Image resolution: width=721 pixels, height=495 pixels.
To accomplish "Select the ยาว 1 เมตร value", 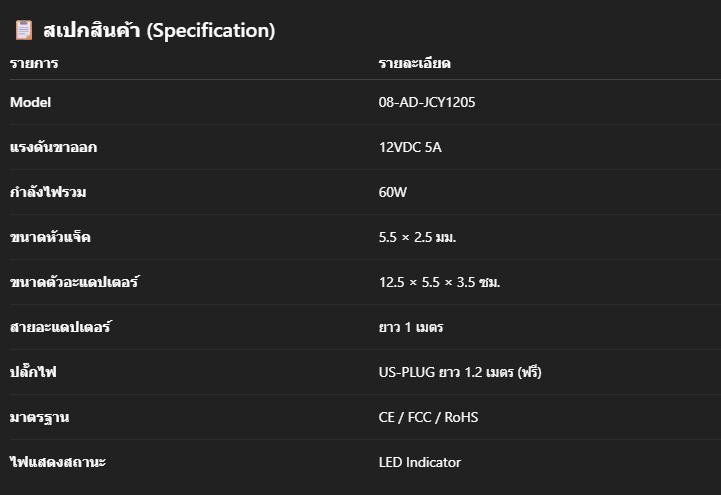I will (x=411, y=327).
